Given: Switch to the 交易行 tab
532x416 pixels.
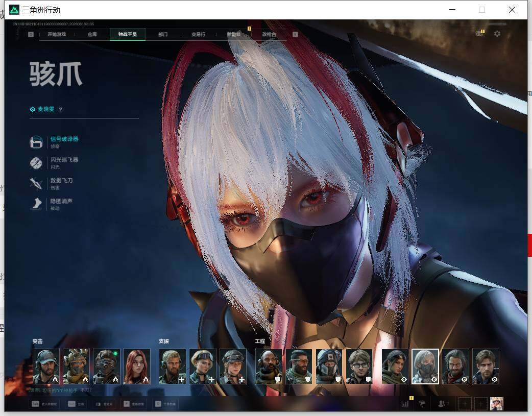Looking at the screenshot, I should [x=198, y=34].
